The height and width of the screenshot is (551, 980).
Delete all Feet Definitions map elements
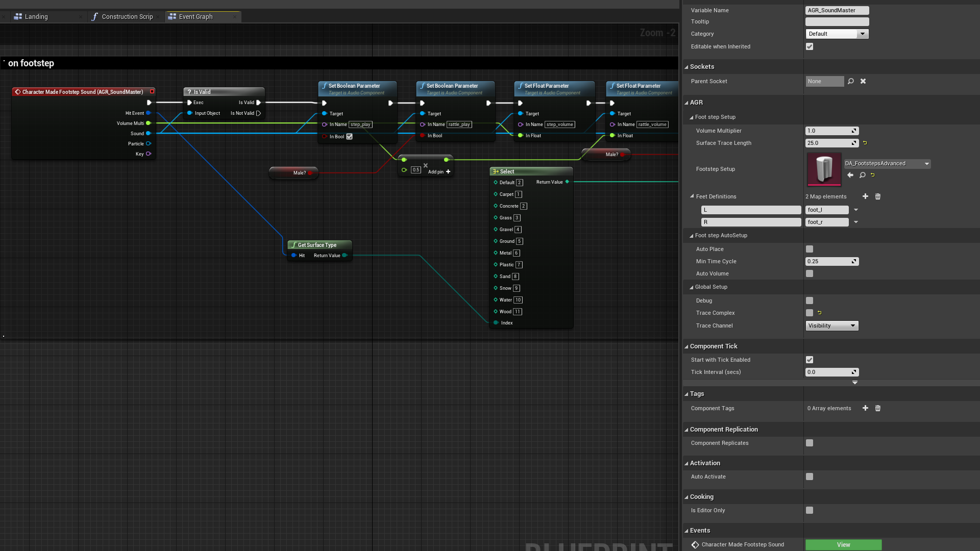pos(878,196)
